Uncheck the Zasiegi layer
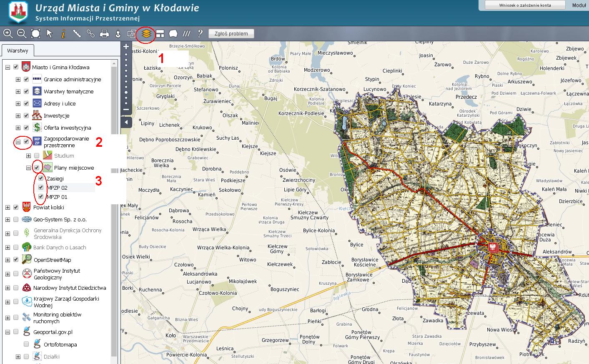Image resolution: width=589 pixels, height=364 pixels. click(41, 178)
